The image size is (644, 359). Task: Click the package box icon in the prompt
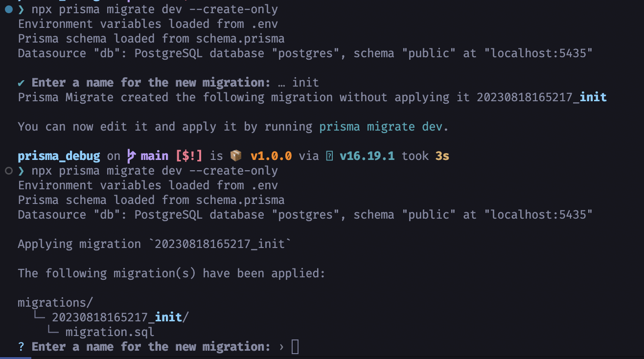coord(235,156)
